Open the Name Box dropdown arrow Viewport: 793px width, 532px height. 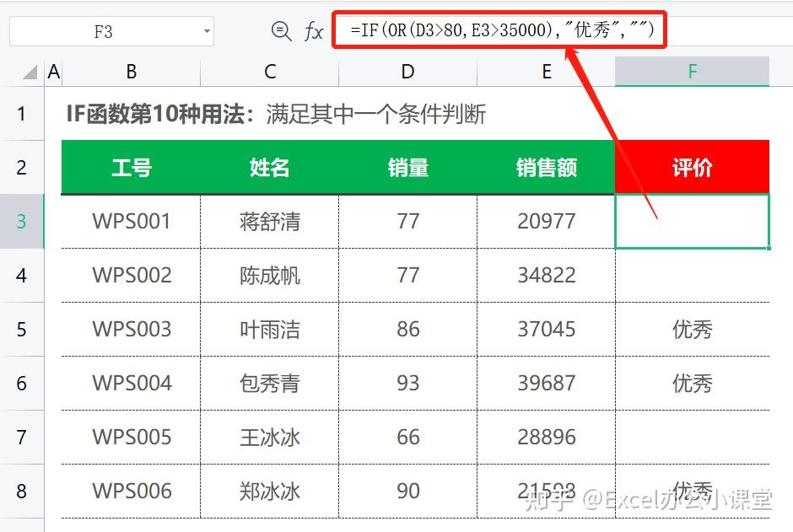[x=205, y=30]
